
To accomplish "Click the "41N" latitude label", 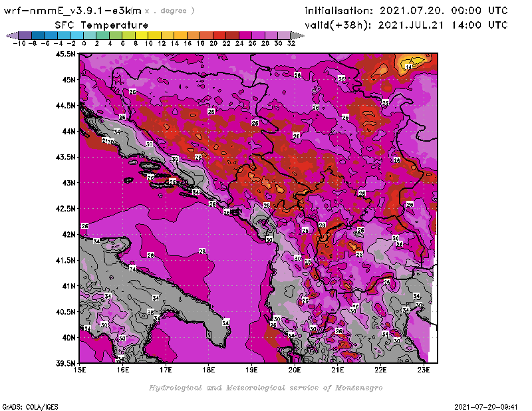I will tap(69, 286).
